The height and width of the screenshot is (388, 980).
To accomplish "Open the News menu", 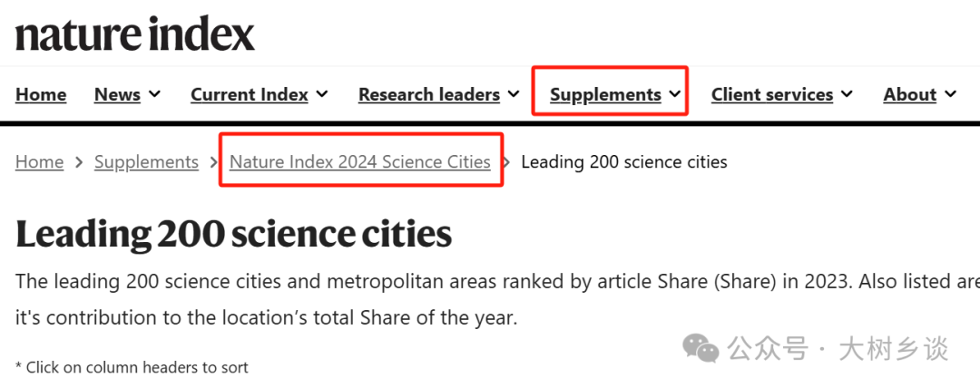I will [x=117, y=94].
